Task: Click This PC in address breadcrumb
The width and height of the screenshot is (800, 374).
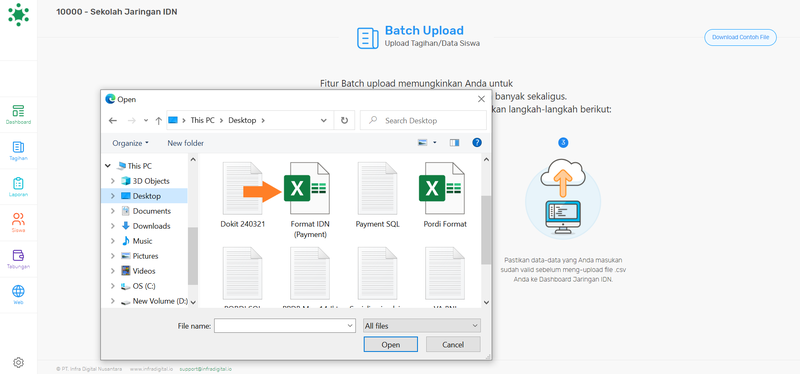Action: coord(203,121)
